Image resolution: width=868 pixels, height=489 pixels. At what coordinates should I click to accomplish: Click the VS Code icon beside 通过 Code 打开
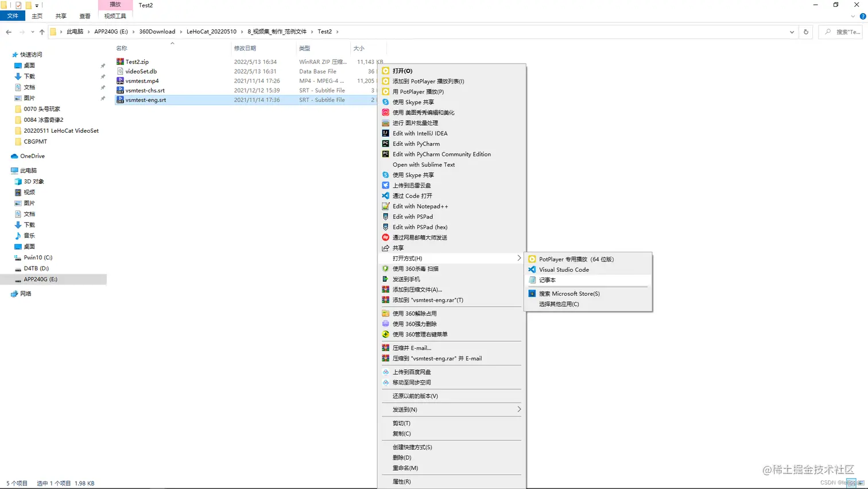coord(386,195)
